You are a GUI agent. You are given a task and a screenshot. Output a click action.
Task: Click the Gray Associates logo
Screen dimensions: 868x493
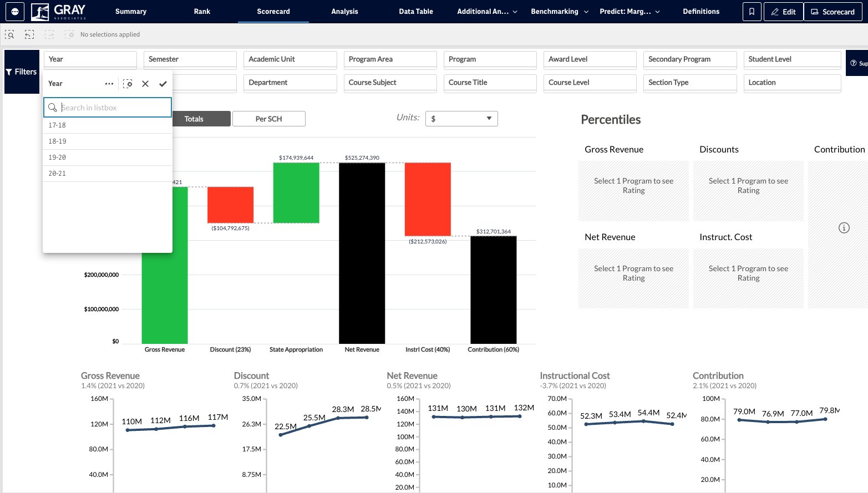(x=59, y=11)
